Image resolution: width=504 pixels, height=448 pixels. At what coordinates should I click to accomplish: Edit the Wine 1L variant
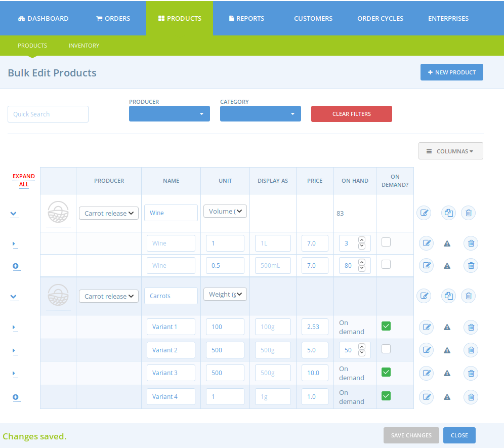point(427,243)
